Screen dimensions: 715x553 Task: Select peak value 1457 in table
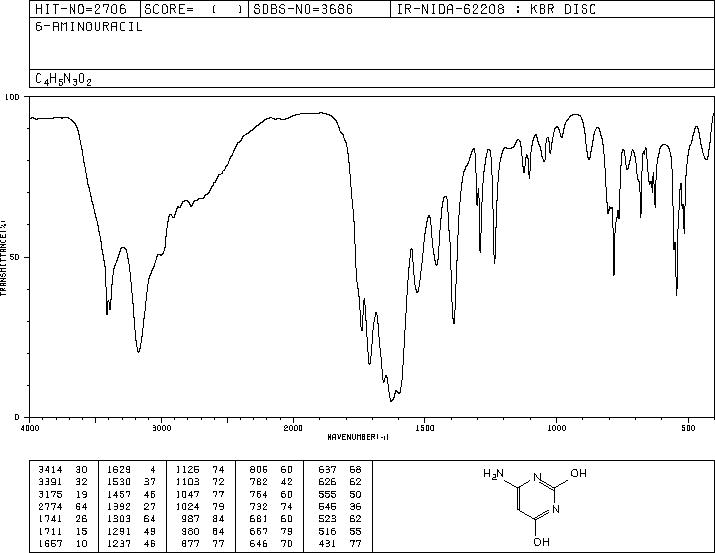[x=119, y=495]
